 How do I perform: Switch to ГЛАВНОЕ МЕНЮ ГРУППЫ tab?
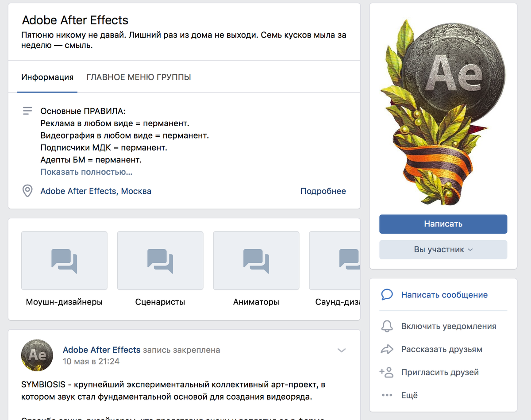click(139, 77)
